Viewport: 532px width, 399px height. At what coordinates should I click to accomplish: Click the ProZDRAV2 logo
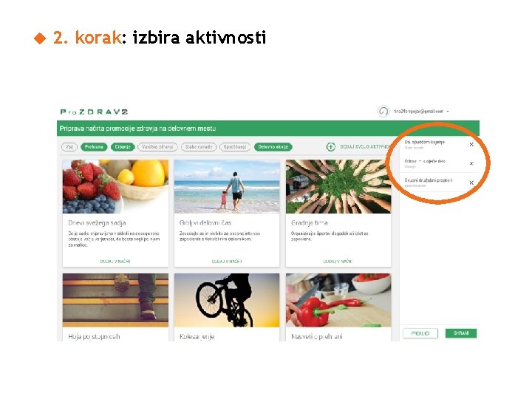(94, 112)
